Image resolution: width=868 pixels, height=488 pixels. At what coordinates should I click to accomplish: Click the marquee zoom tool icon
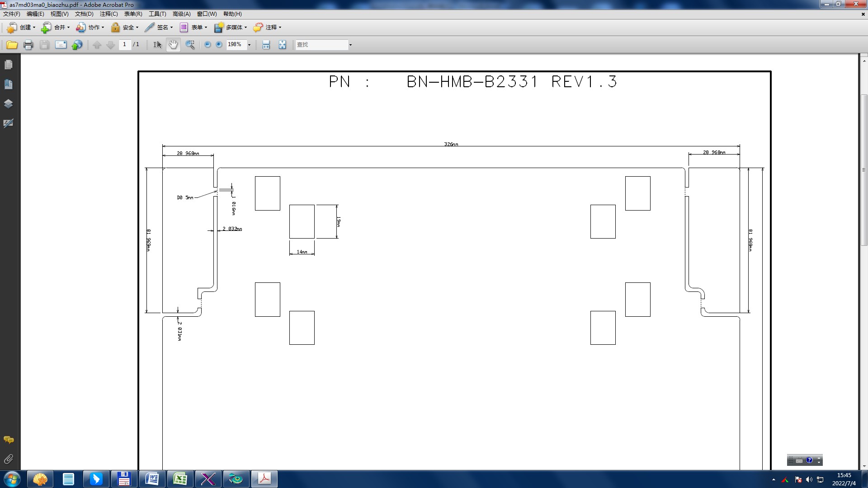190,45
